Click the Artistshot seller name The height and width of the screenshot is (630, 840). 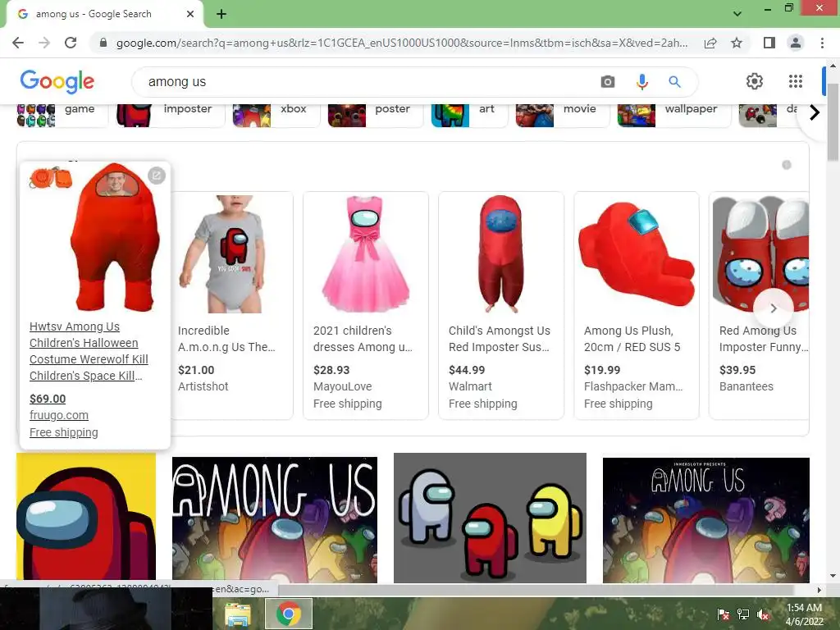click(x=203, y=387)
